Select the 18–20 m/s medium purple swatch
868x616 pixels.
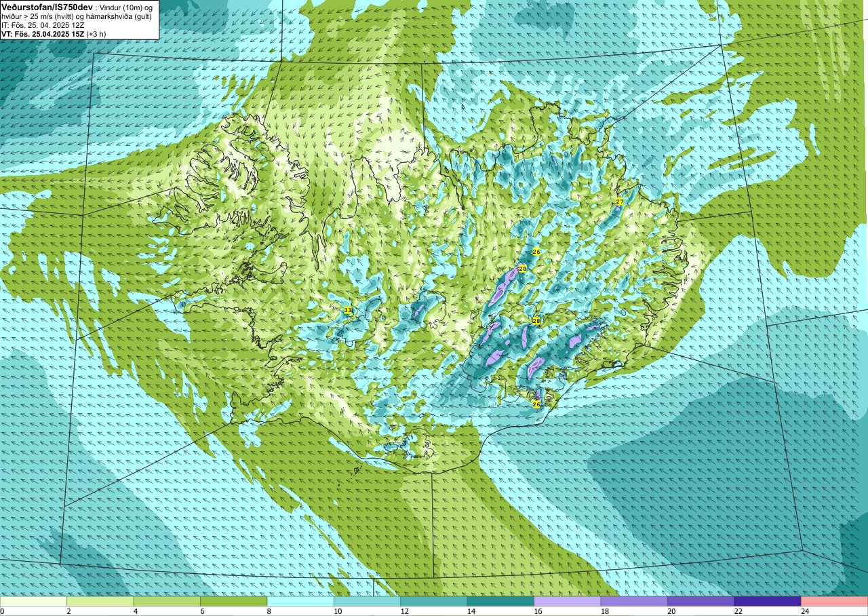point(634,602)
